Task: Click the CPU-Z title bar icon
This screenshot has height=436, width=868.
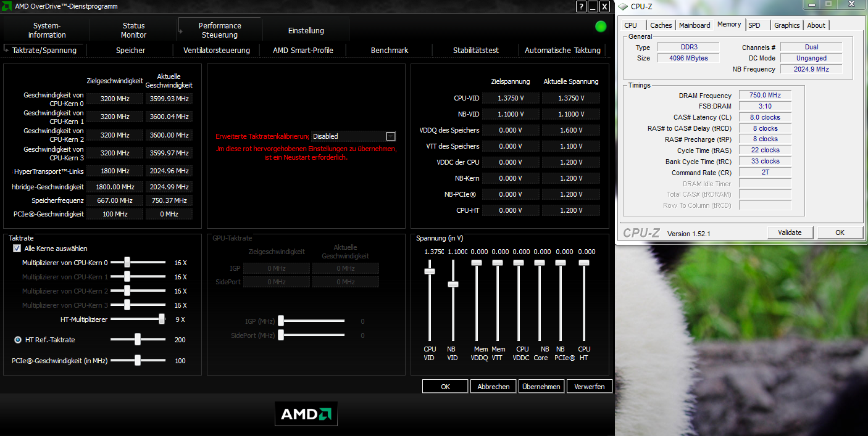Action: coord(623,7)
